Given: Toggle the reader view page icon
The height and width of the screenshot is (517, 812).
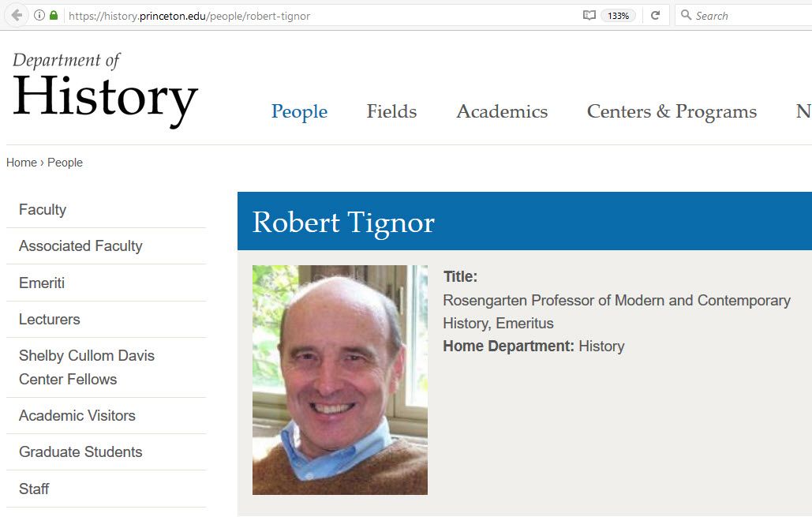Looking at the screenshot, I should pyautogui.click(x=588, y=14).
